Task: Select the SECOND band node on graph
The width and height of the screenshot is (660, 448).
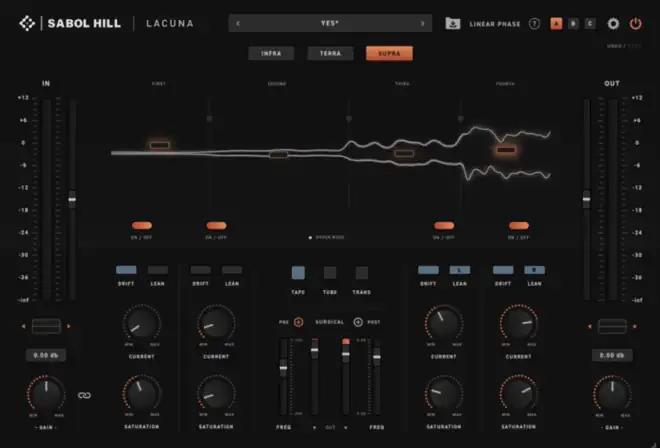Action: tap(278, 155)
